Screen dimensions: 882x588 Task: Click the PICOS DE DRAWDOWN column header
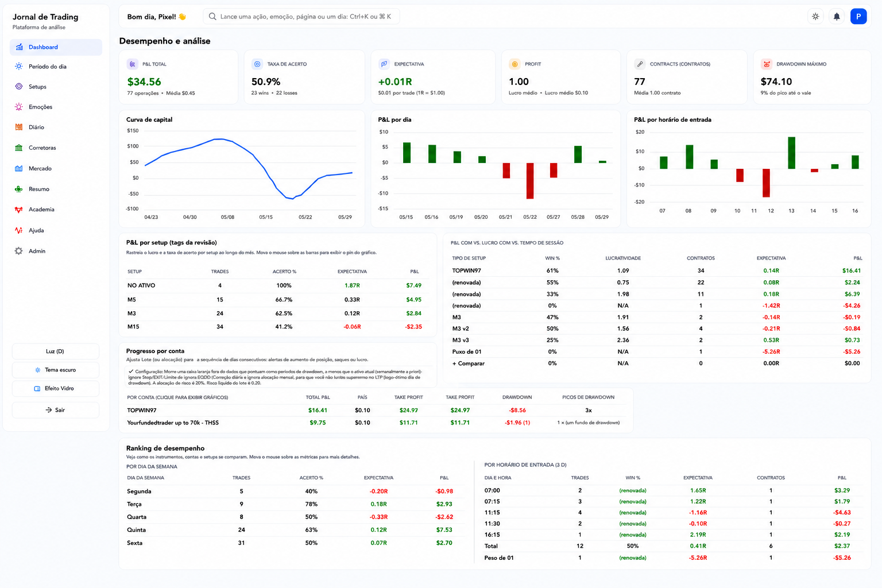click(x=588, y=397)
